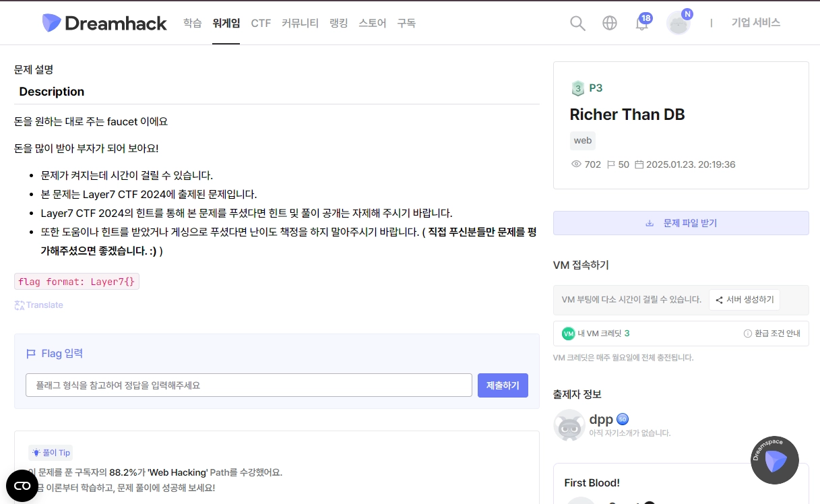Open the notifications bell icon
The image size is (820, 504).
coord(642,24)
